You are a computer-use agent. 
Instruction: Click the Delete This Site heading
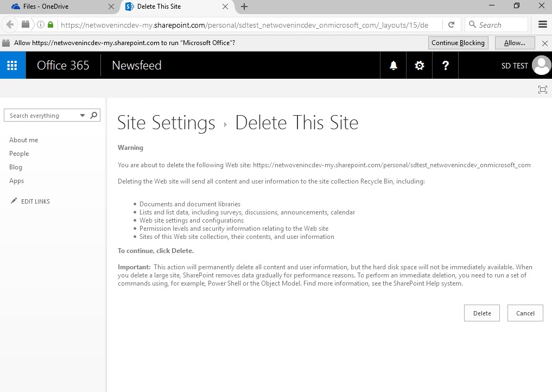(297, 123)
